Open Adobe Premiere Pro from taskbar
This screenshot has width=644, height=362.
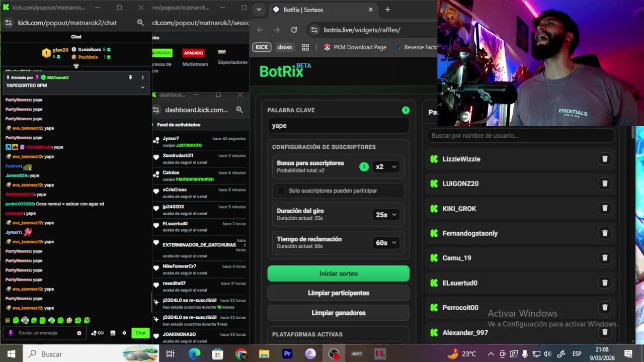pyautogui.click(x=287, y=354)
